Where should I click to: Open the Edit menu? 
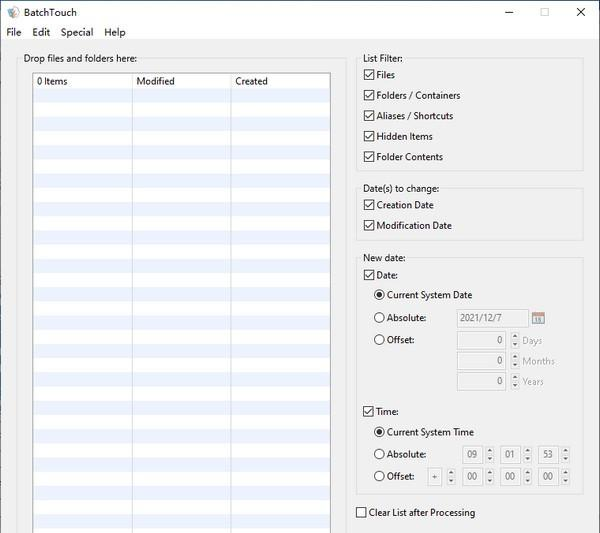pyautogui.click(x=41, y=32)
